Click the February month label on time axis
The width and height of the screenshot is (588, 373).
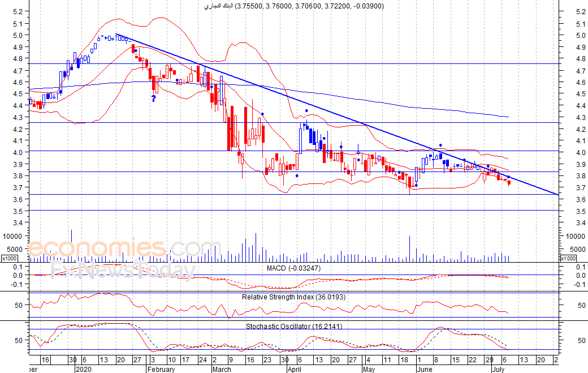(x=161, y=369)
